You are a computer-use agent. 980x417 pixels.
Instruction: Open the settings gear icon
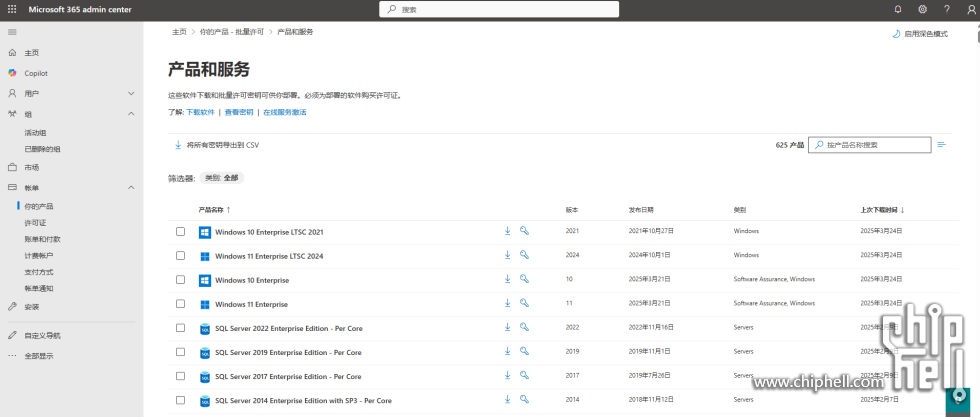(922, 9)
